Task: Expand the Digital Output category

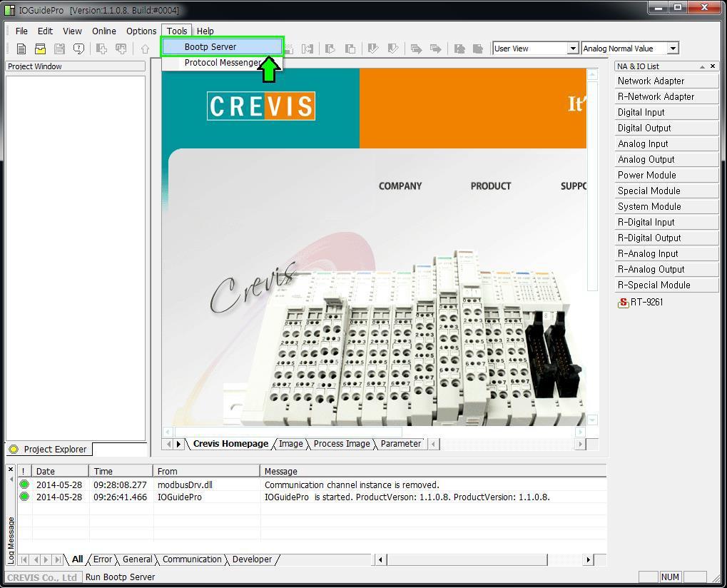Action: coord(666,128)
